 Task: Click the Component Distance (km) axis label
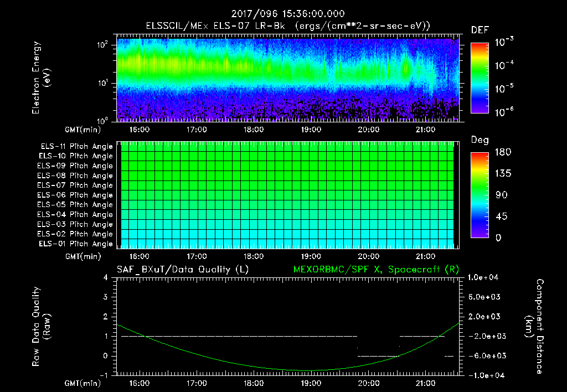pos(534,327)
